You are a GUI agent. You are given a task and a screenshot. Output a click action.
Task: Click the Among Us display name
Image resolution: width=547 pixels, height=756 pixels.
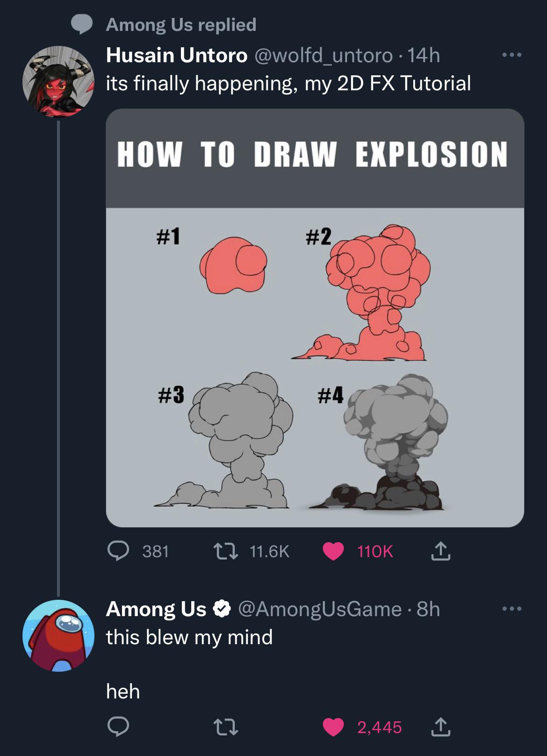coord(156,609)
